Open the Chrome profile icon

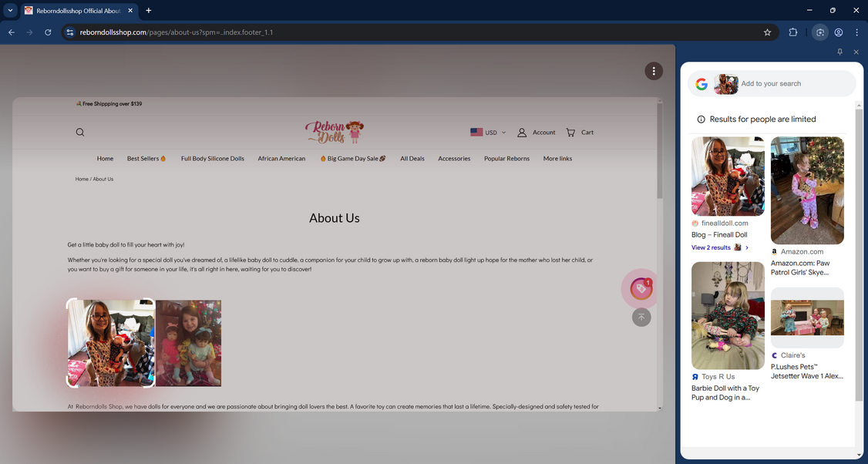[x=839, y=32]
